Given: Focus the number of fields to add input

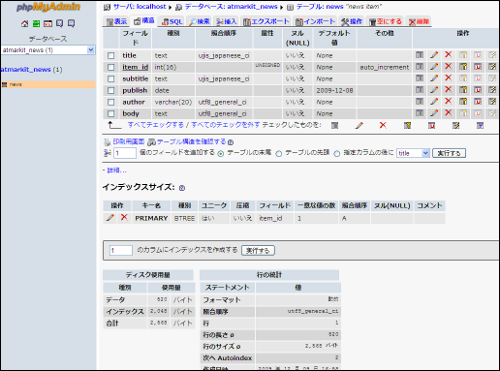Looking at the screenshot, I should coord(125,153).
